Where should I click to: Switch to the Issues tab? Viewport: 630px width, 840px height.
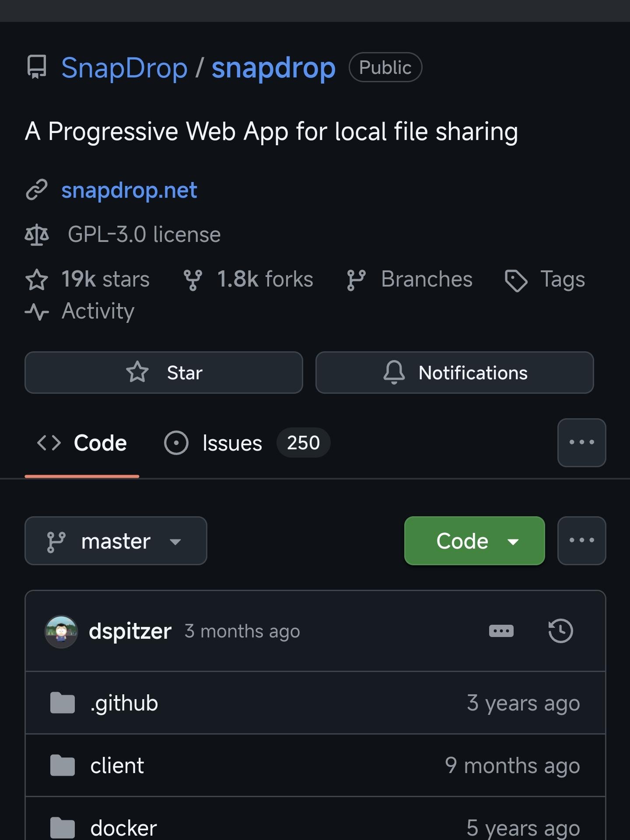point(232,443)
